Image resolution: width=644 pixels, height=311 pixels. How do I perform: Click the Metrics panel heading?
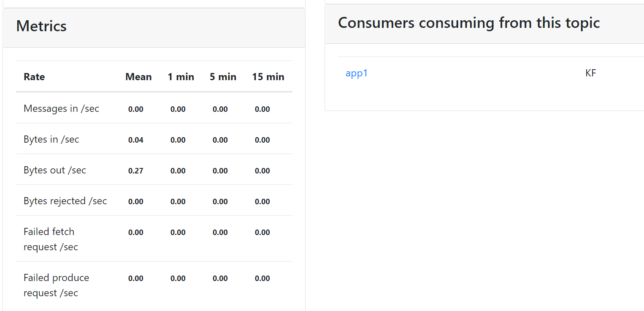coord(41,26)
